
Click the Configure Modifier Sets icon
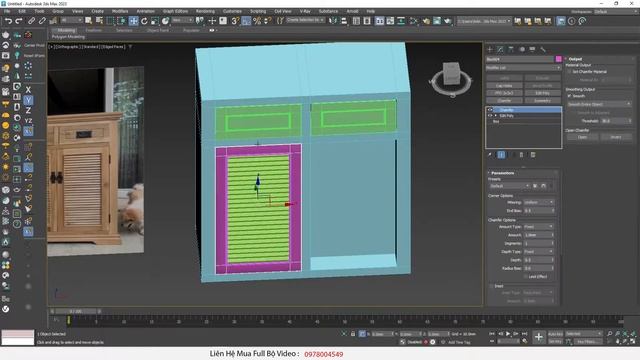(533, 155)
